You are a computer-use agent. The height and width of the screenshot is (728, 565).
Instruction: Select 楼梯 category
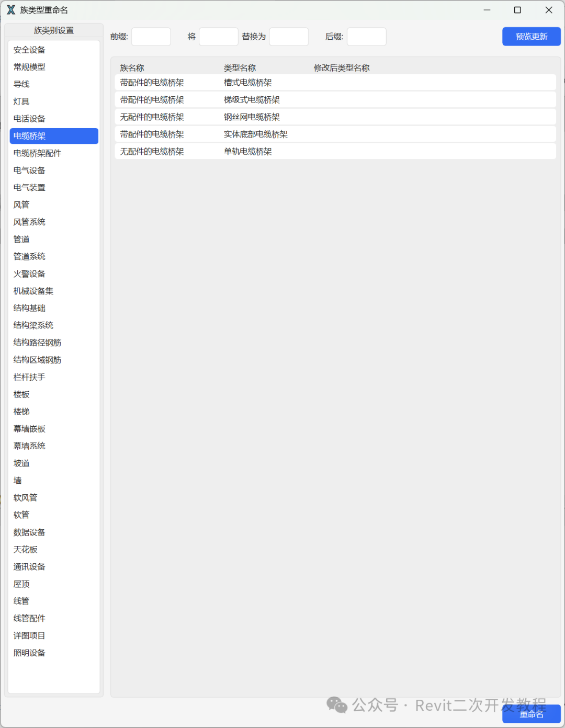pos(54,412)
